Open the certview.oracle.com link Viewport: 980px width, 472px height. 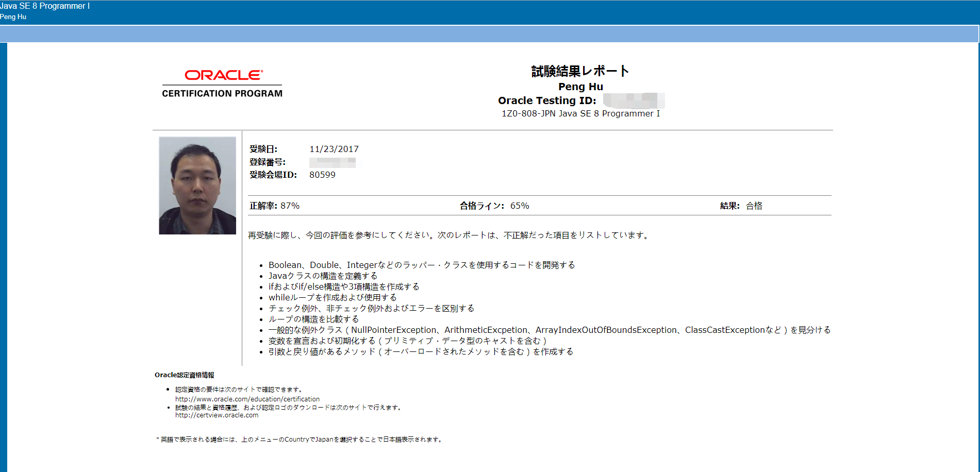(217, 415)
